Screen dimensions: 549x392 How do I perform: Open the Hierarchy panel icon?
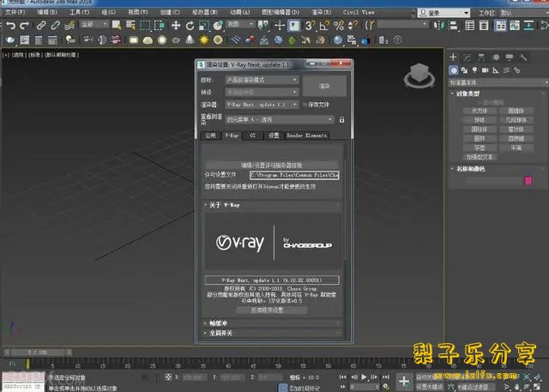pyautogui.click(x=481, y=57)
